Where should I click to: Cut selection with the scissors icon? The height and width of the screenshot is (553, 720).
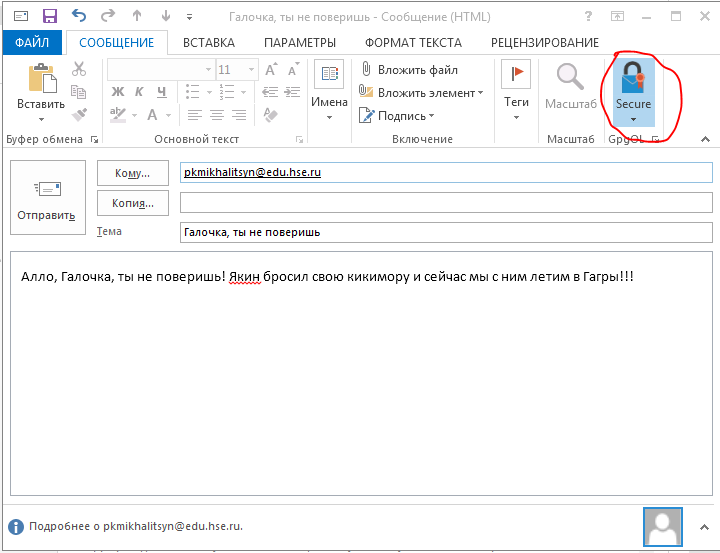[x=79, y=69]
